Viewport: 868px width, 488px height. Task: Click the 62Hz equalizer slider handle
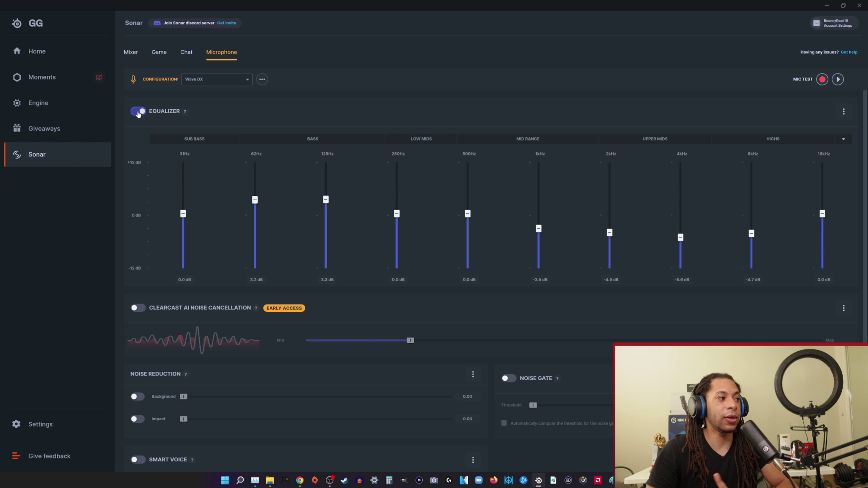click(255, 200)
